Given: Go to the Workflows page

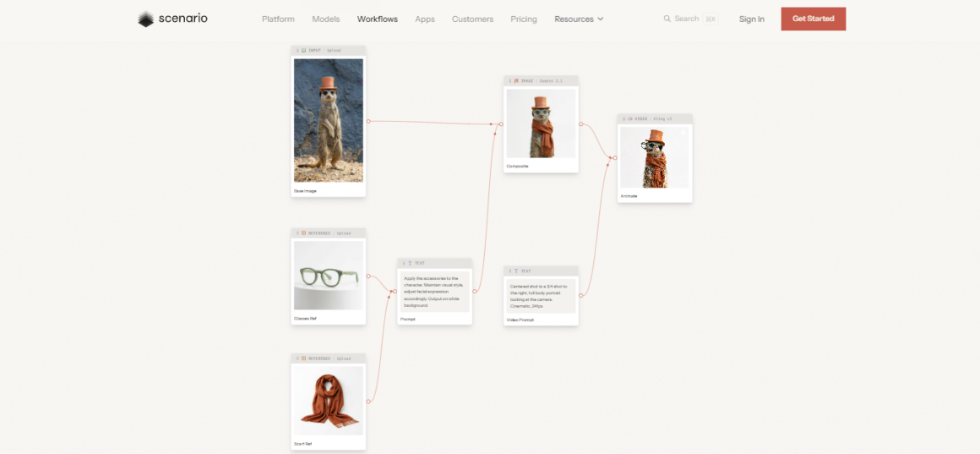Looking at the screenshot, I should tap(378, 19).
